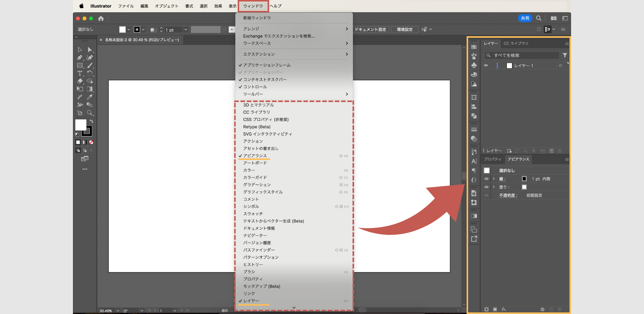Screen dimensions: 644x314
Task: Click the ドキュメント設定 button
Action: pos(371,29)
